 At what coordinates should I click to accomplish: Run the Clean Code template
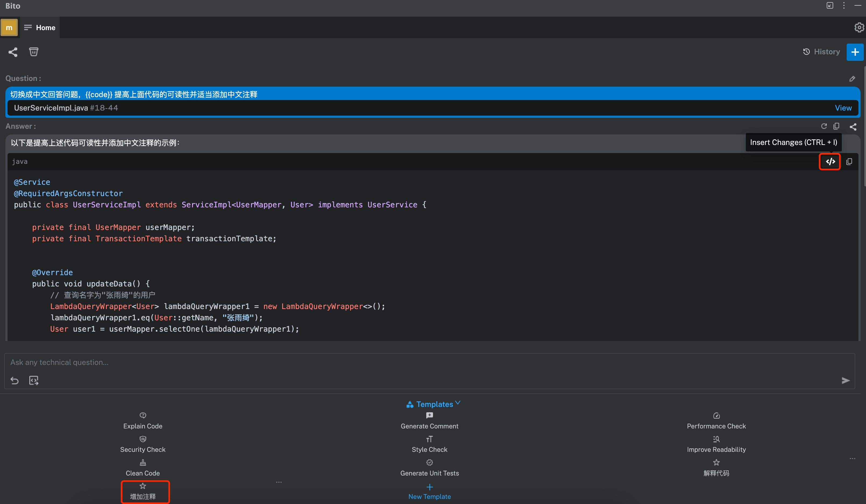pos(143,468)
